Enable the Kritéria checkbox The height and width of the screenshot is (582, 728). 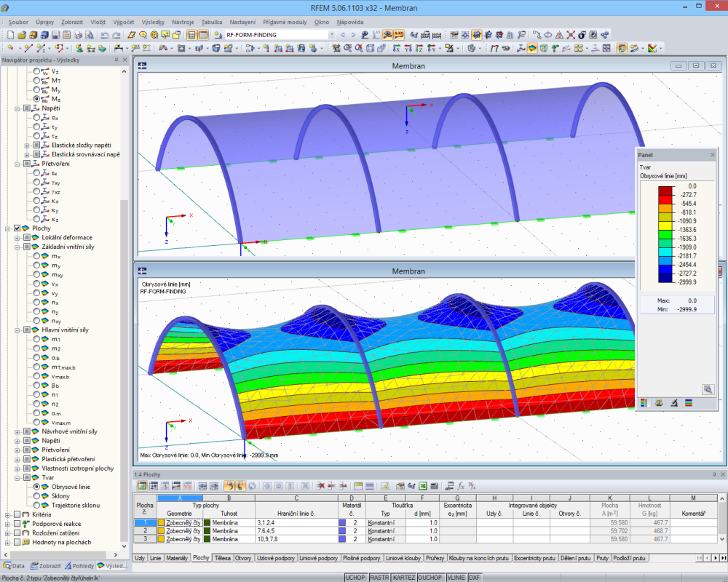pos(17,514)
